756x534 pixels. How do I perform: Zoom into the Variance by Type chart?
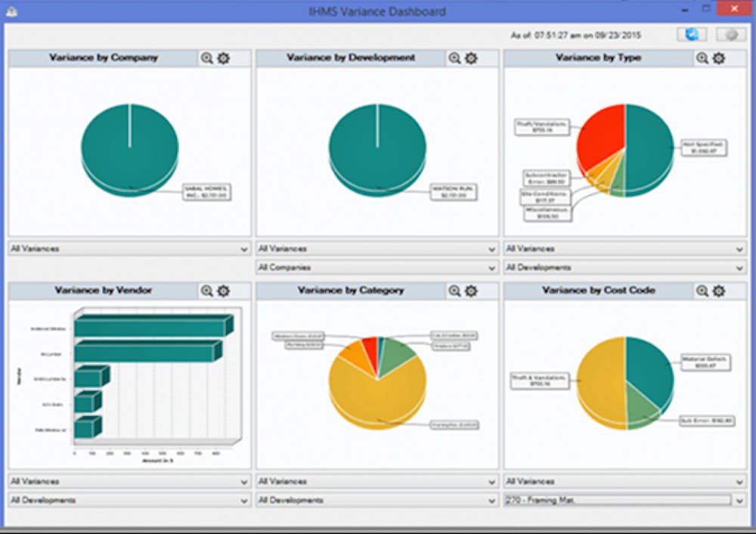(x=702, y=58)
